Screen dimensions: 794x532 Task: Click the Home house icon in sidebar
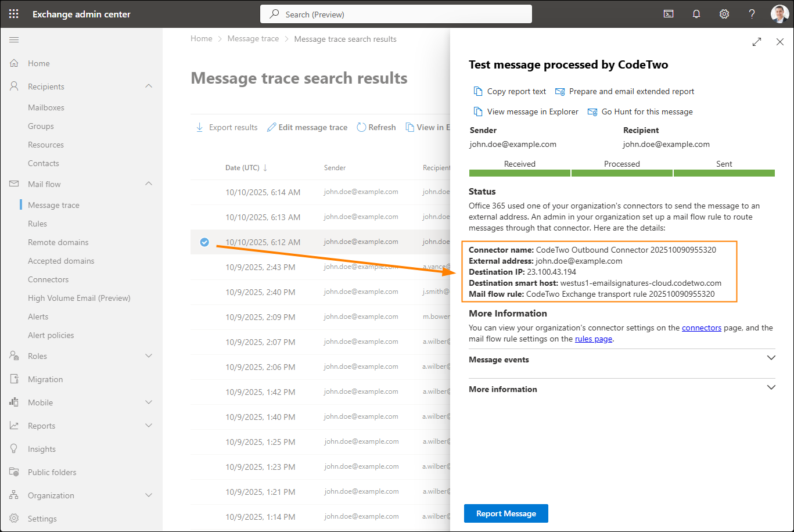click(x=14, y=63)
